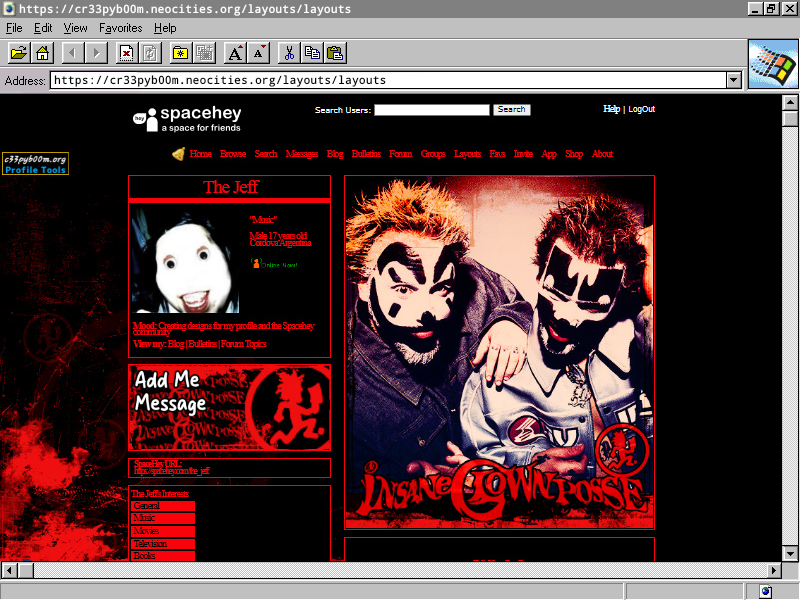The height and width of the screenshot is (600, 800).
Task: Click the Copy toolbar icon
Action: [312, 53]
